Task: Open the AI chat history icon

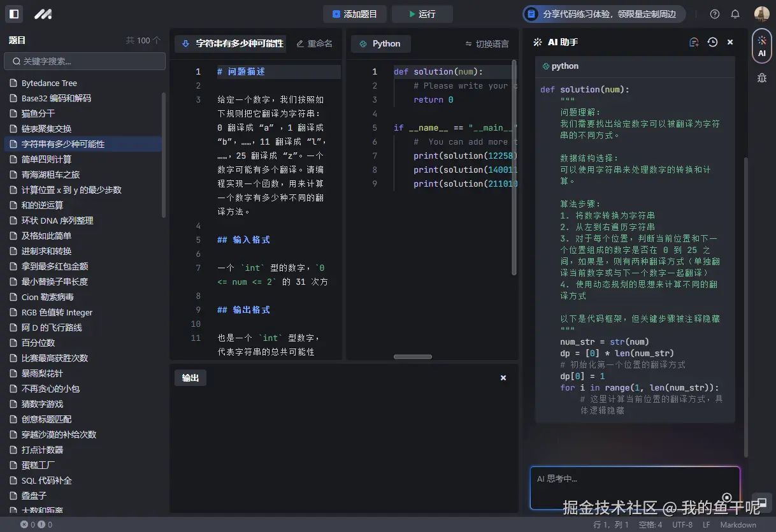Action: pos(712,42)
